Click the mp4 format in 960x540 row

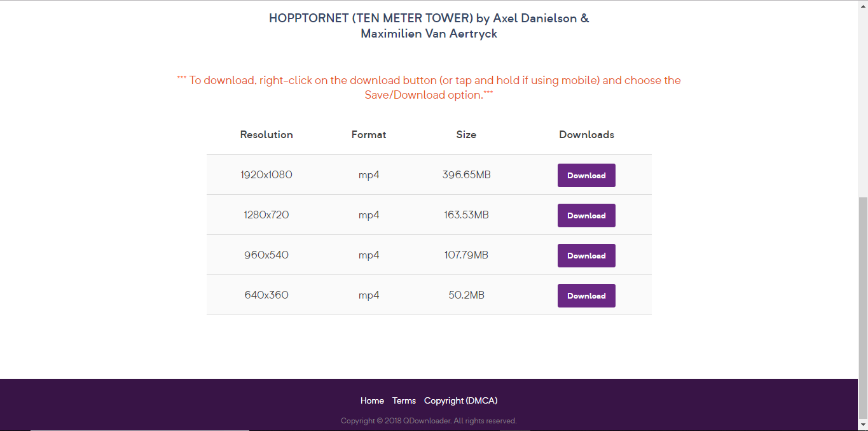[x=369, y=255]
